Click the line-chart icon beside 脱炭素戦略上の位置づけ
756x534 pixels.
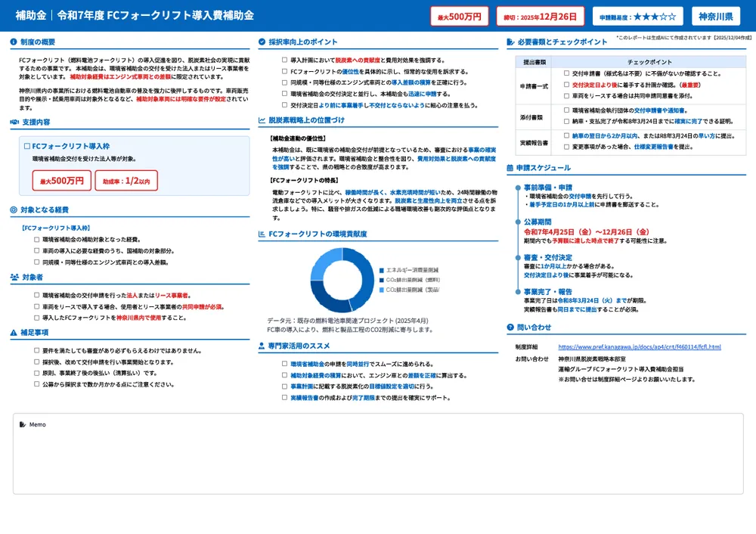[x=260, y=119]
